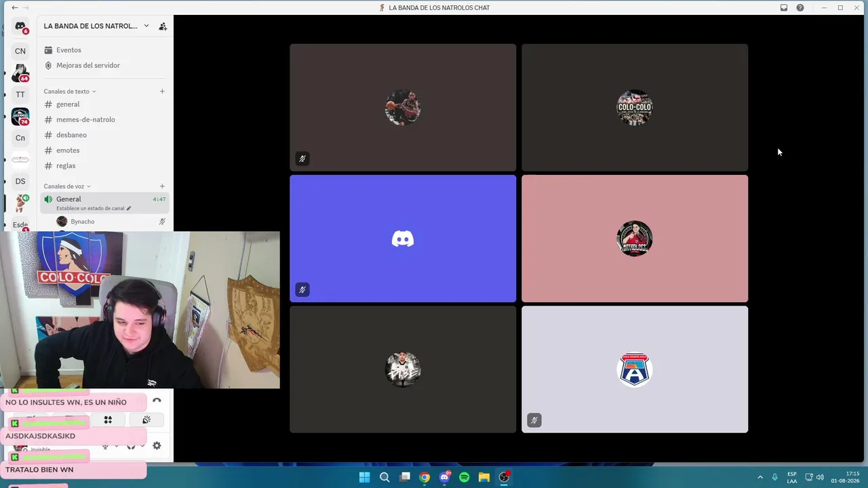868x488 pixels.
Task: Switch to Discord on the taskbar
Action: click(445, 477)
